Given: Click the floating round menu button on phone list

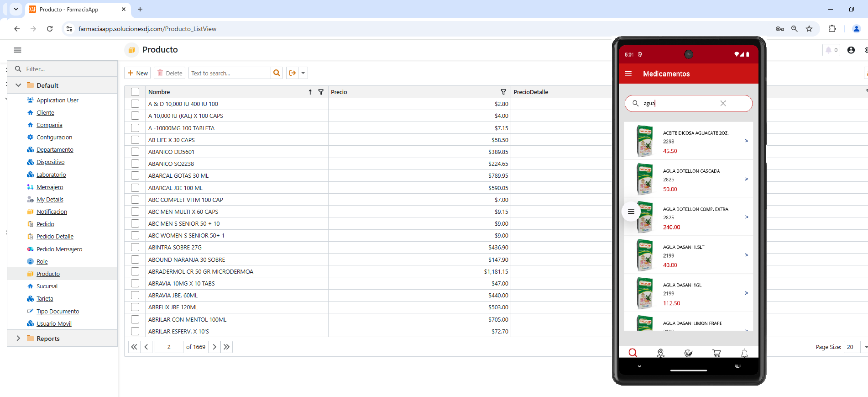Looking at the screenshot, I should click(x=631, y=212).
